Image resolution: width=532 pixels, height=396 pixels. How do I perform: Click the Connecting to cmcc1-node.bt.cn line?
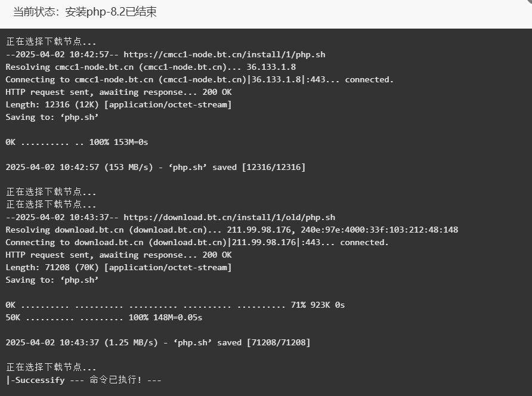click(x=199, y=79)
